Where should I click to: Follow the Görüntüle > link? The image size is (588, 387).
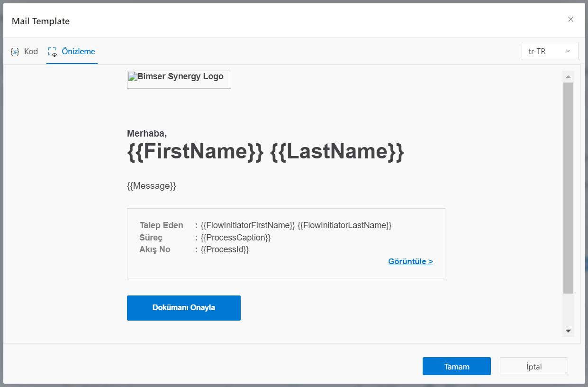click(x=410, y=261)
